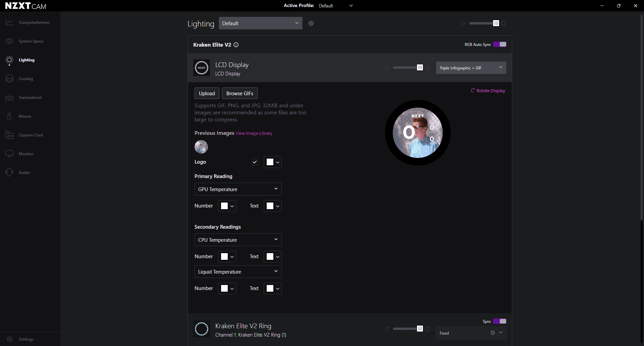Click the Settings gear icon in sidebar
The image size is (644, 346).
pyautogui.click(x=10, y=339)
